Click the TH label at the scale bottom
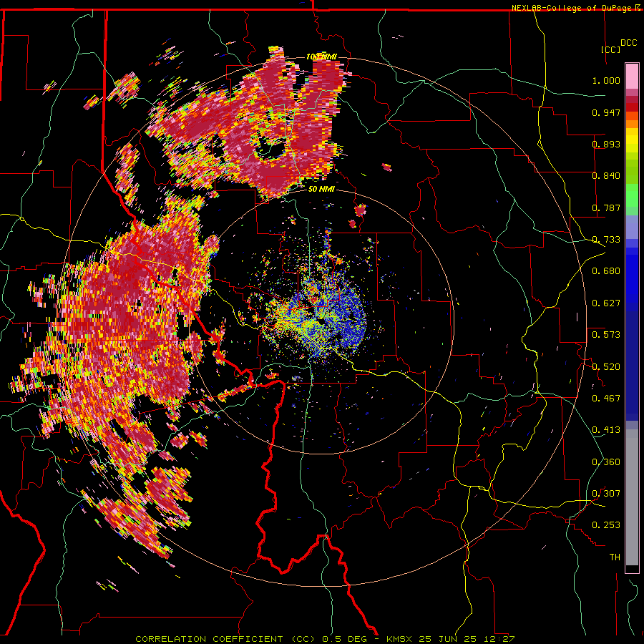The image size is (644, 644). [615, 557]
